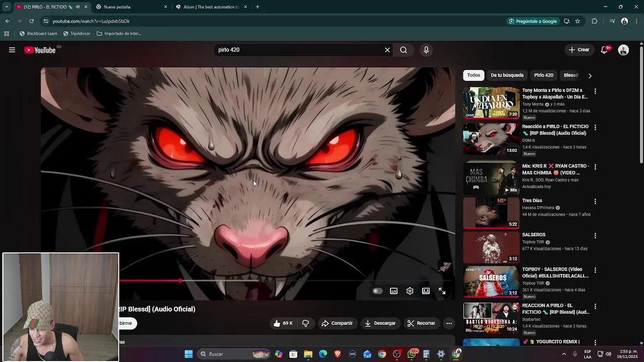Mute the PIRLO tab via its speaker icon

[77, 7]
